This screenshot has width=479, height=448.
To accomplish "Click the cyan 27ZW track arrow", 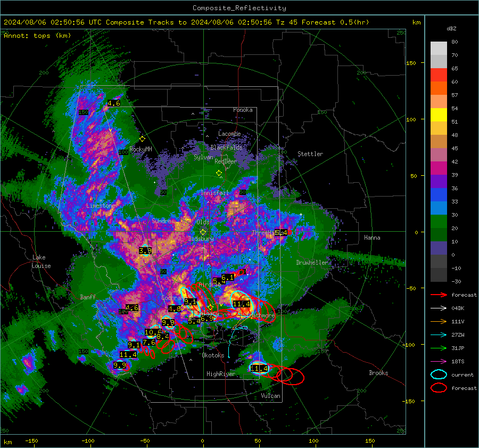I will (439, 335).
